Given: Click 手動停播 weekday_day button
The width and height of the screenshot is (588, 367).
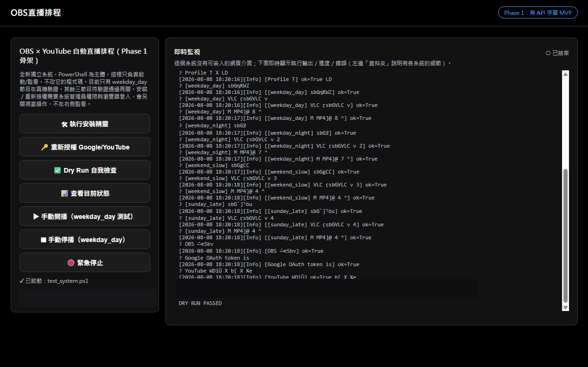Looking at the screenshot, I should click(x=85, y=239).
